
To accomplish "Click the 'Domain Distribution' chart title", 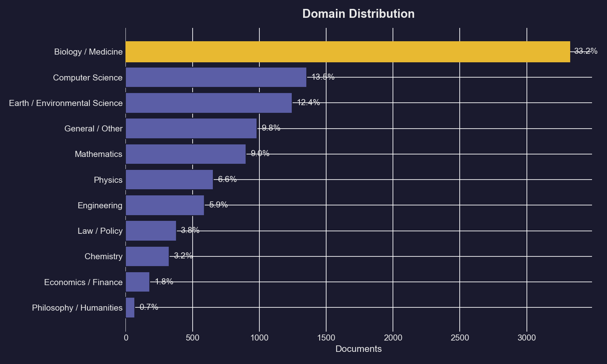I will (x=359, y=14).
